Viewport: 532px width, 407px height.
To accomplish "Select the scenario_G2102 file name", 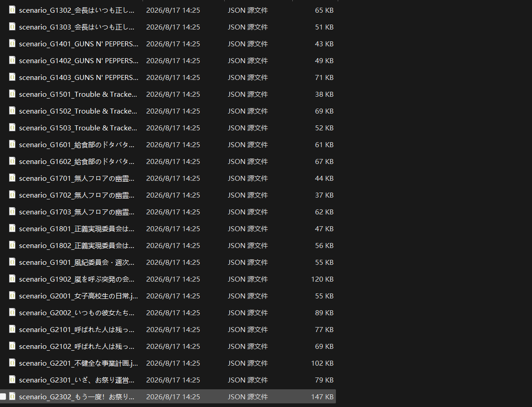I will [77, 346].
